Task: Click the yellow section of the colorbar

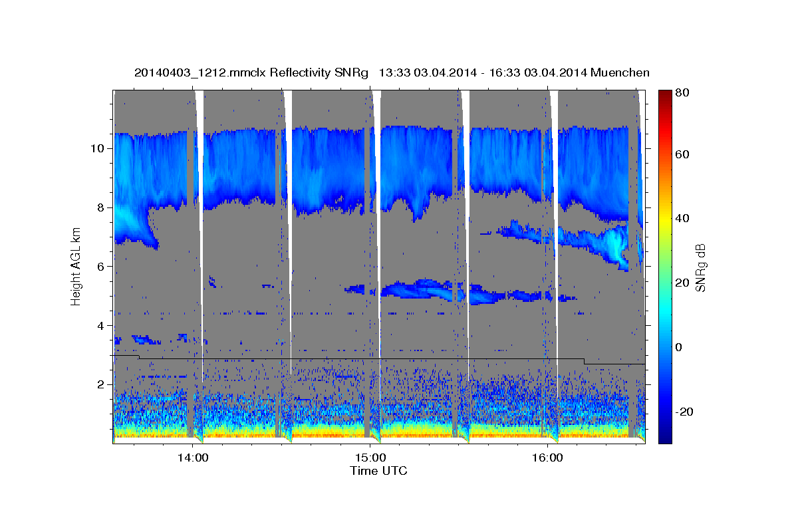Action: [x=664, y=219]
